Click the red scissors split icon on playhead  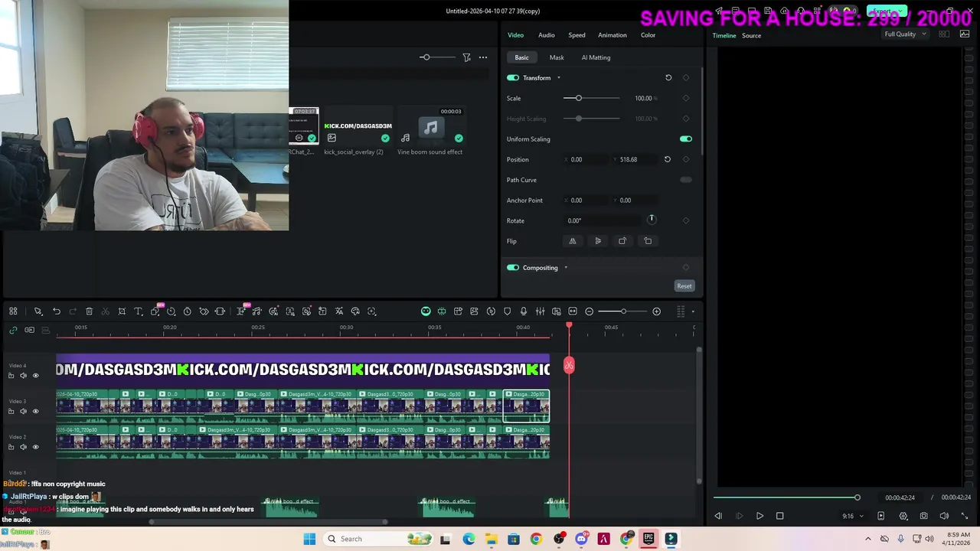(569, 366)
